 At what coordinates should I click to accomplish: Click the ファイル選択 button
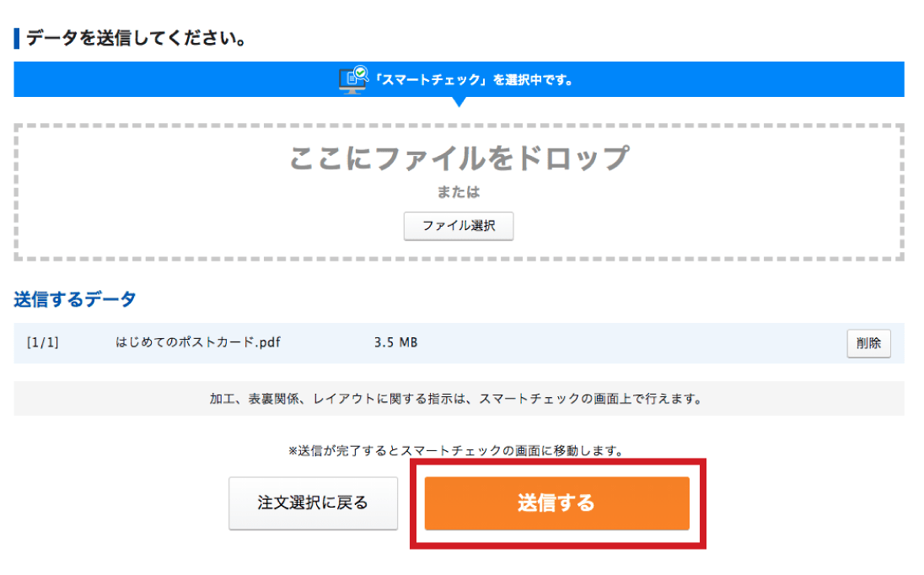(458, 226)
